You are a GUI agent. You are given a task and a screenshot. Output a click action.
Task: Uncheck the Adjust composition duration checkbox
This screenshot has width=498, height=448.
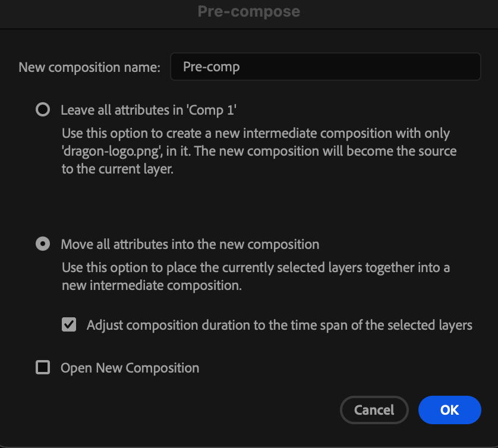click(69, 324)
